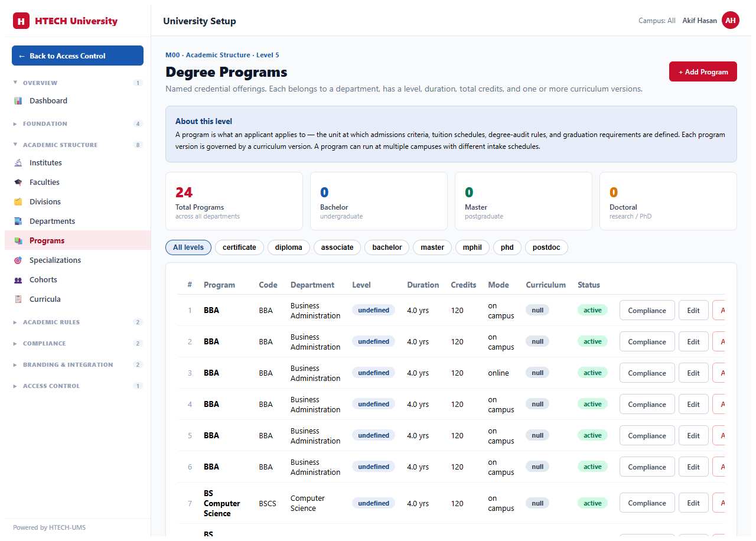Click the Status column header
The height and width of the screenshot is (541, 756).
[589, 285]
